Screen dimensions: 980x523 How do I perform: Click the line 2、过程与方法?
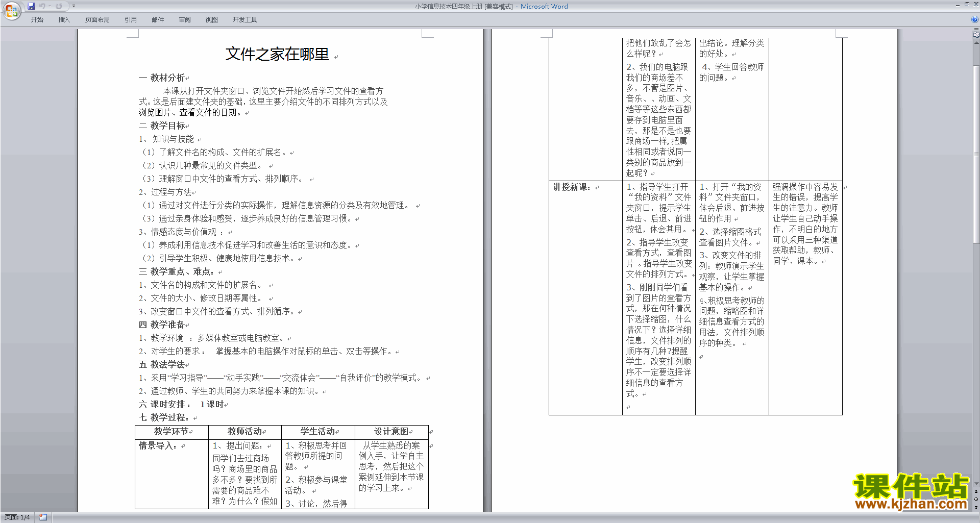pos(165,192)
